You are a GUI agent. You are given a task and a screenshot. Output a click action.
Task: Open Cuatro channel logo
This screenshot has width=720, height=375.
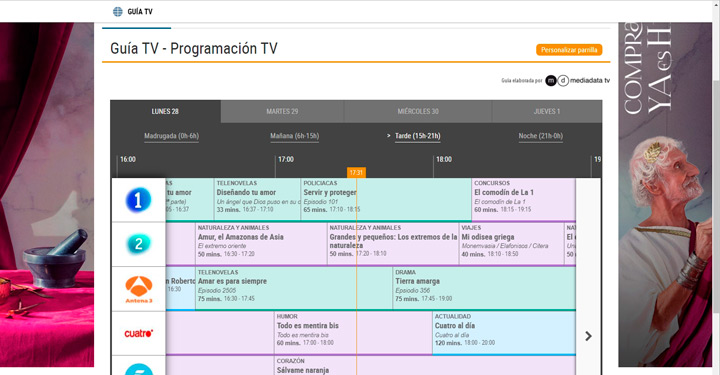pos(139,333)
